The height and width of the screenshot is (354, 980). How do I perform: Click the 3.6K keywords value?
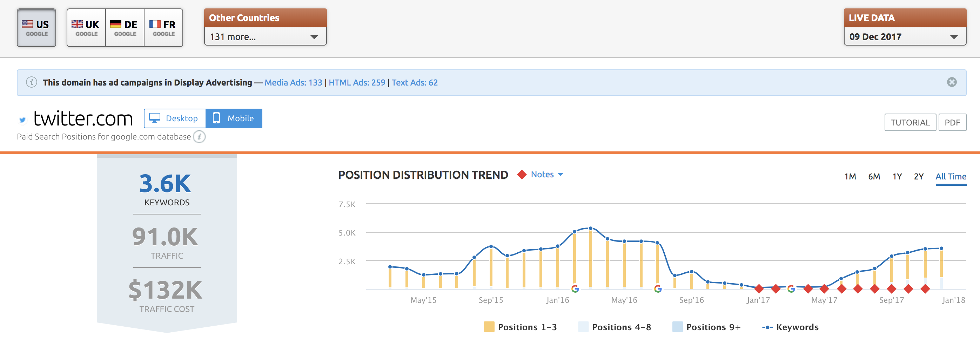click(165, 184)
